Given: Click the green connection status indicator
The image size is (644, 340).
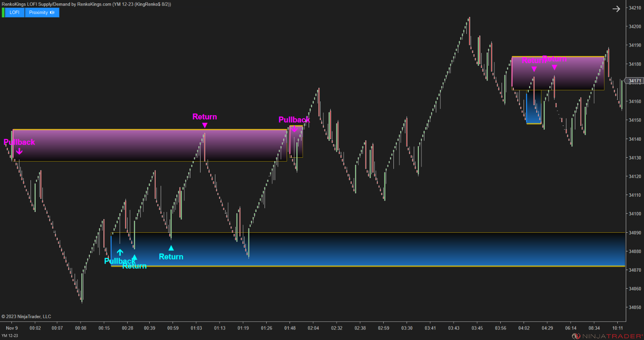Looking at the screenshot, I should (x=3, y=12).
